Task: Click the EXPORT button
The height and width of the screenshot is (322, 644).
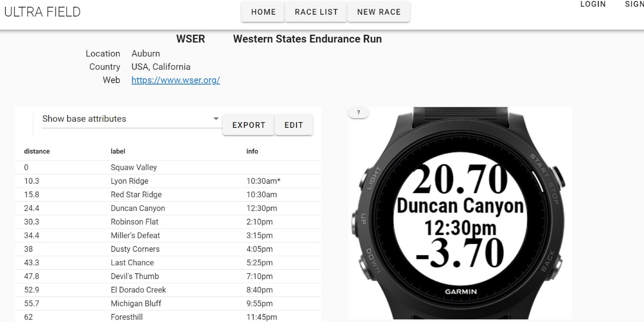Action: coord(249,125)
